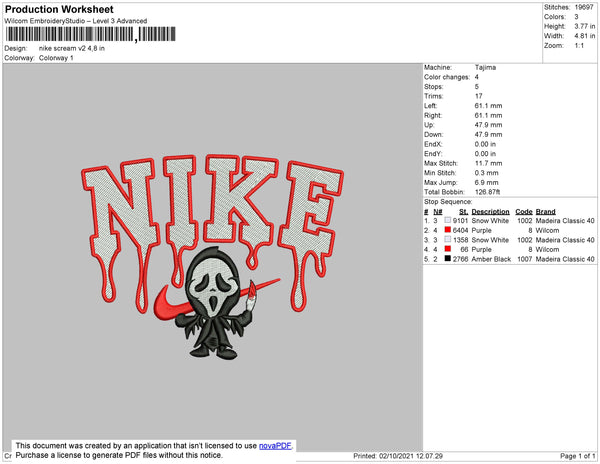
Task: Click the Min Stitch value '0.3 mm'
Action: click(x=486, y=173)
